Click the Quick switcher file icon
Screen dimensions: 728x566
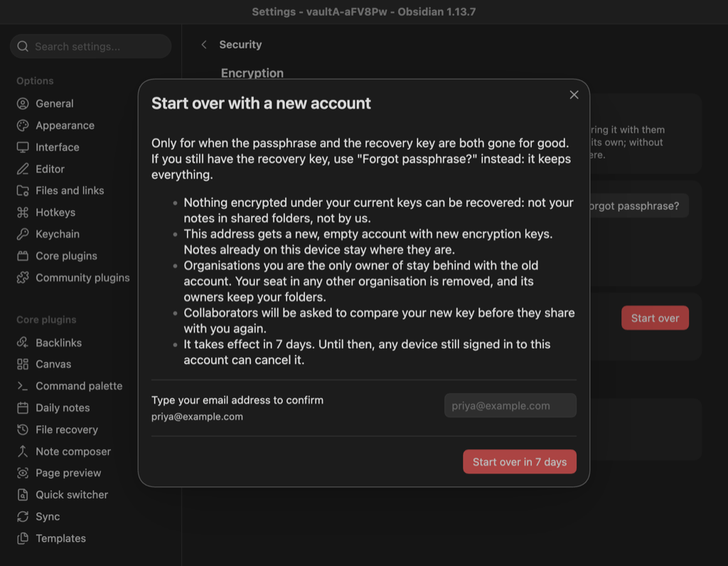pyautogui.click(x=23, y=494)
